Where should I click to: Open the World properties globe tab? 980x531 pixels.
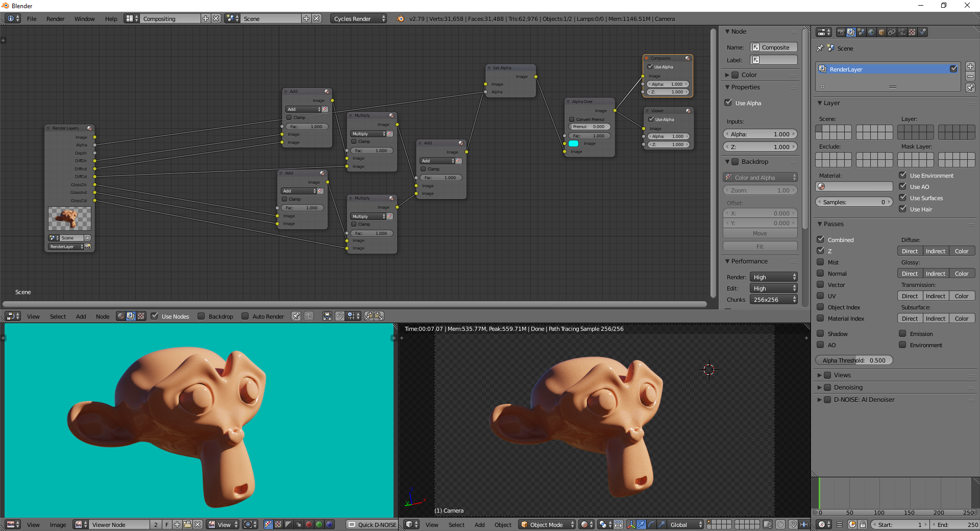(x=871, y=32)
